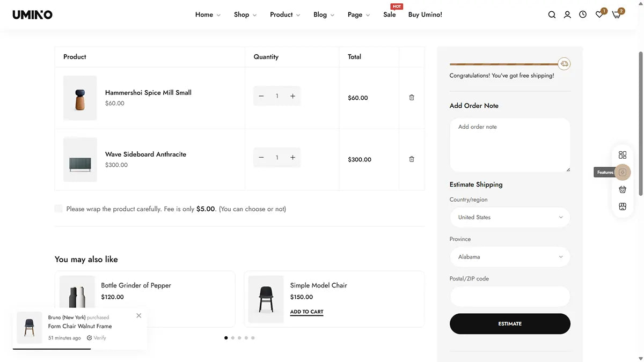The image size is (644, 362).
Task: Click the Features icon on side panel
Action: [623, 172]
